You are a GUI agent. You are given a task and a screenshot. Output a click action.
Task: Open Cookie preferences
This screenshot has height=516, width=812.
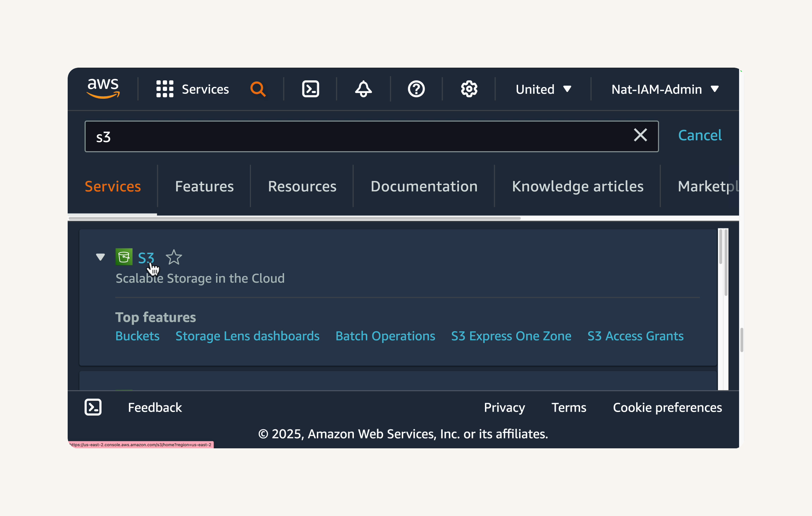coord(668,407)
